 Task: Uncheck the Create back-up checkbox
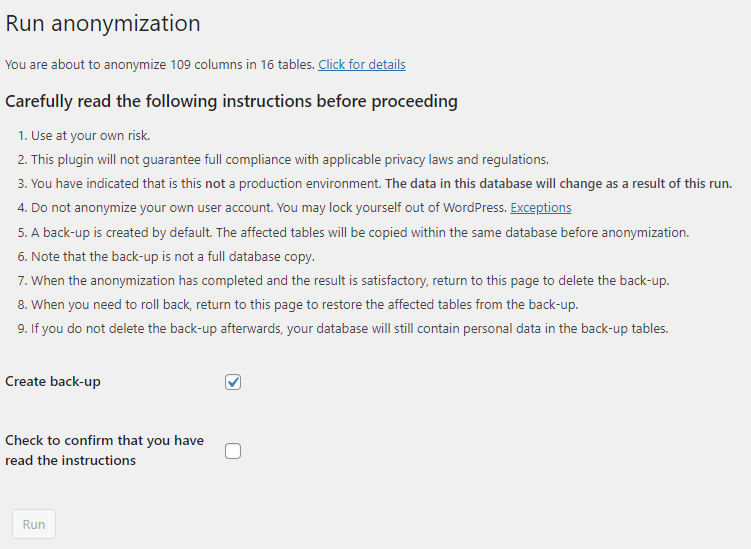pos(233,382)
